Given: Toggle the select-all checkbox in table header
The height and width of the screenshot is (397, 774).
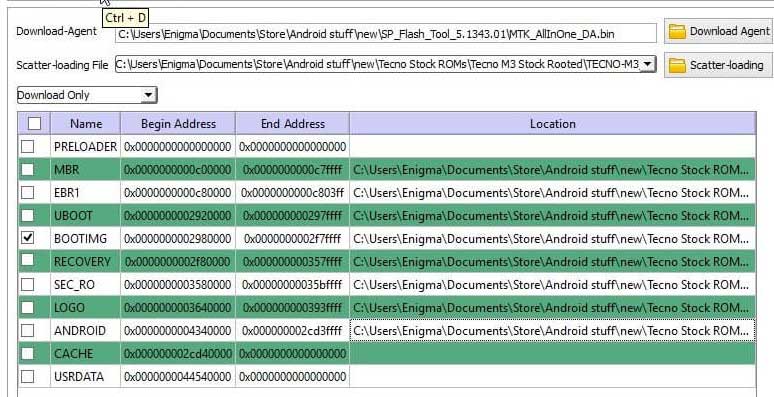Looking at the screenshot, I should [x=35, y=123].
